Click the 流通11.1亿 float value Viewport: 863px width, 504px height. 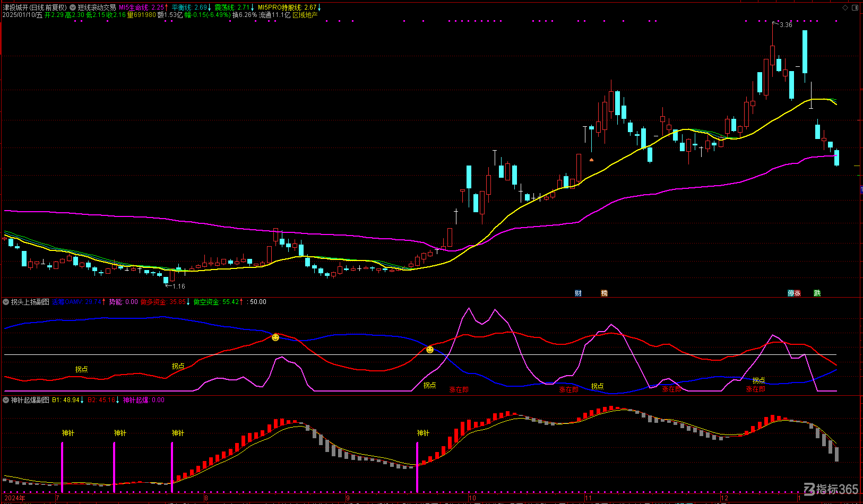coord(274,15)
